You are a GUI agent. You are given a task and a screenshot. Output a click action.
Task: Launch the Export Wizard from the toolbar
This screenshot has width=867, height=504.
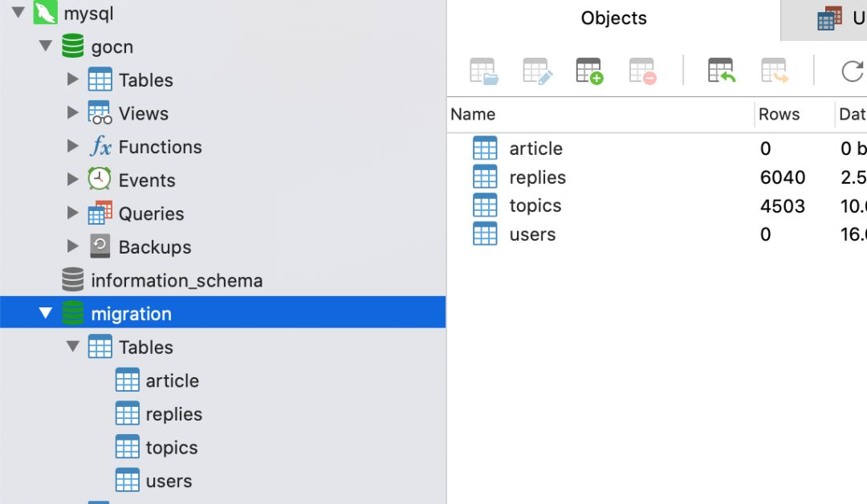tap(775, 71)
